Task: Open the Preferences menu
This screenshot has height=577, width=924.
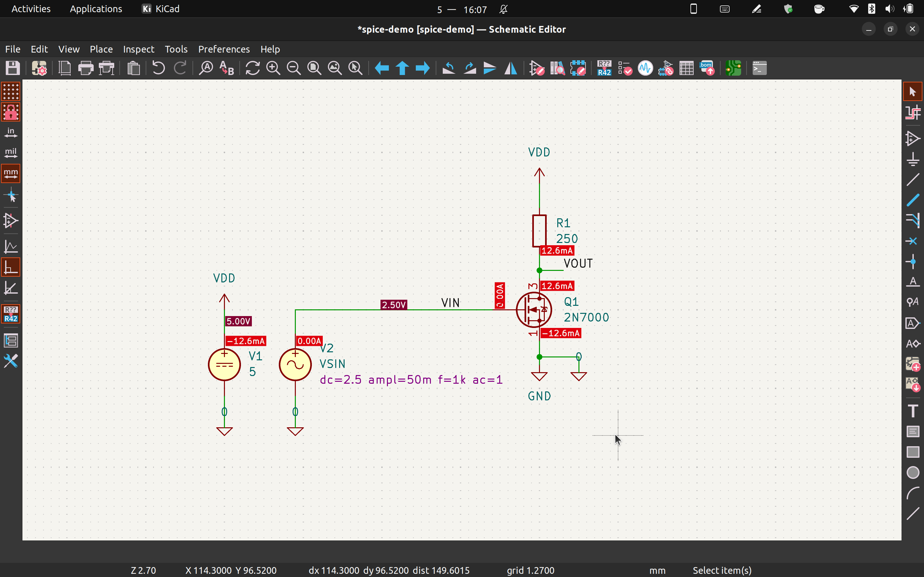Action: click(x=224, y=49)
